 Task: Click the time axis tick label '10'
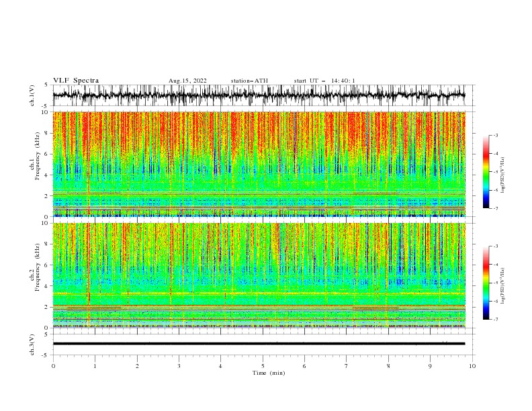pyautogui.click(x=472, y=366)
